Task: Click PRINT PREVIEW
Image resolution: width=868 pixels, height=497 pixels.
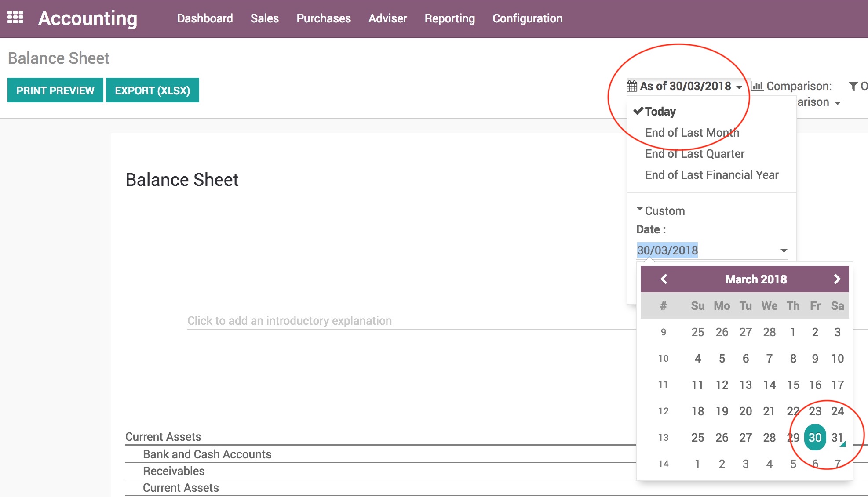Action: click(55, 90)
